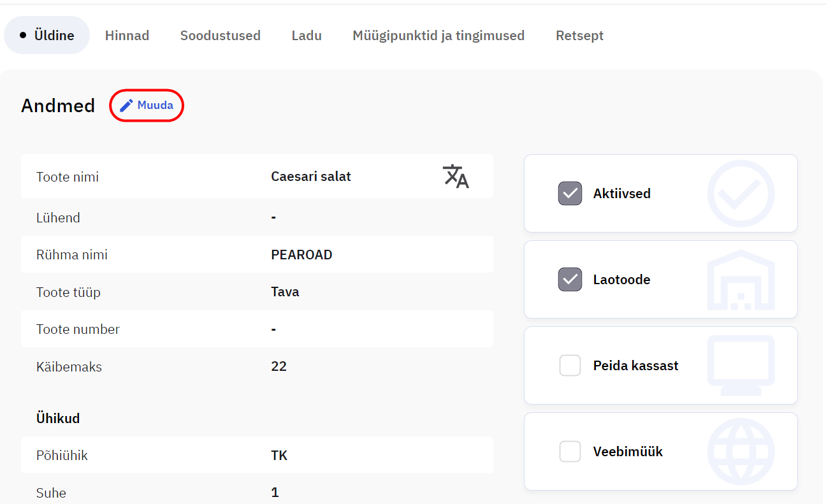Click the translate icon beside Caesari salat
The width and height of the screenshot is (826, 504).
(456, 176)
